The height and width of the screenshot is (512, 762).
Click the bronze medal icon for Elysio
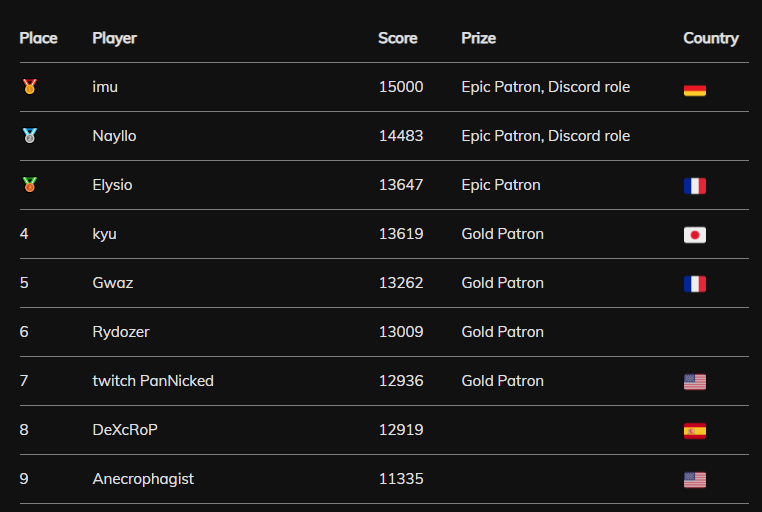coord(30,185)
